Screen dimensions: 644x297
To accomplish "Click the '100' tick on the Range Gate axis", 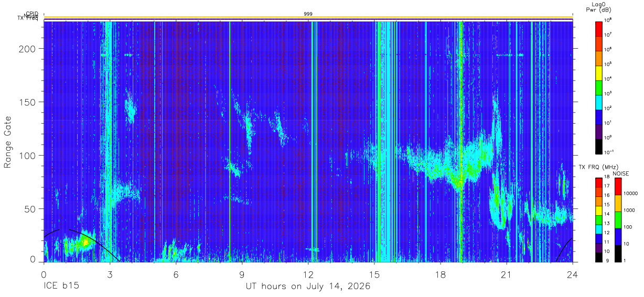I will (x=28, y=156).
